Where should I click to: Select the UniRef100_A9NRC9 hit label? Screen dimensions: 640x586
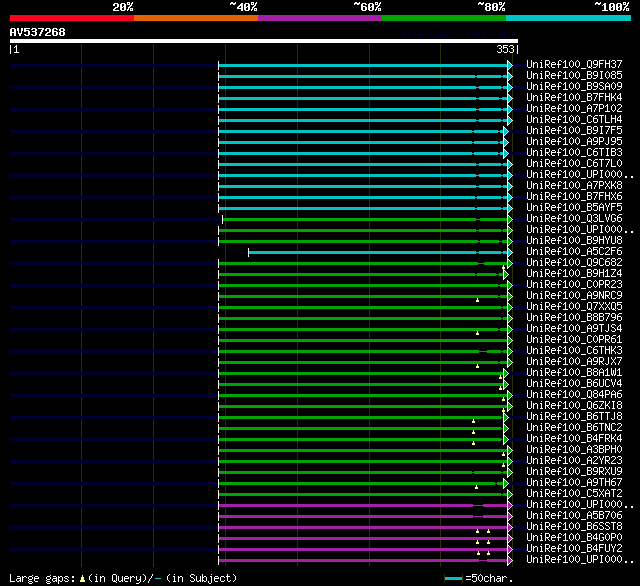tap(574, 296)
